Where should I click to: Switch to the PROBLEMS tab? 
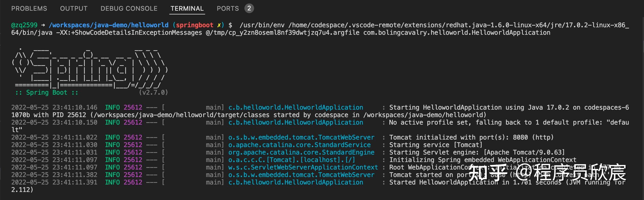(29, 9)
